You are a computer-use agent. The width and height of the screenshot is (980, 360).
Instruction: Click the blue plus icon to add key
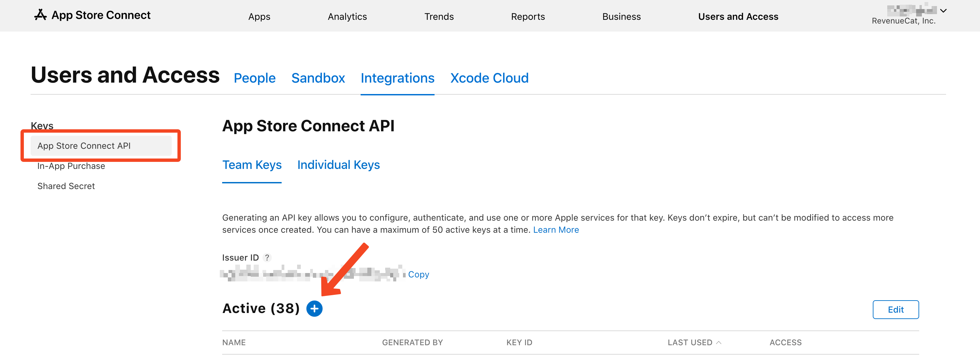pyautogui.click(x=314, y=309)
